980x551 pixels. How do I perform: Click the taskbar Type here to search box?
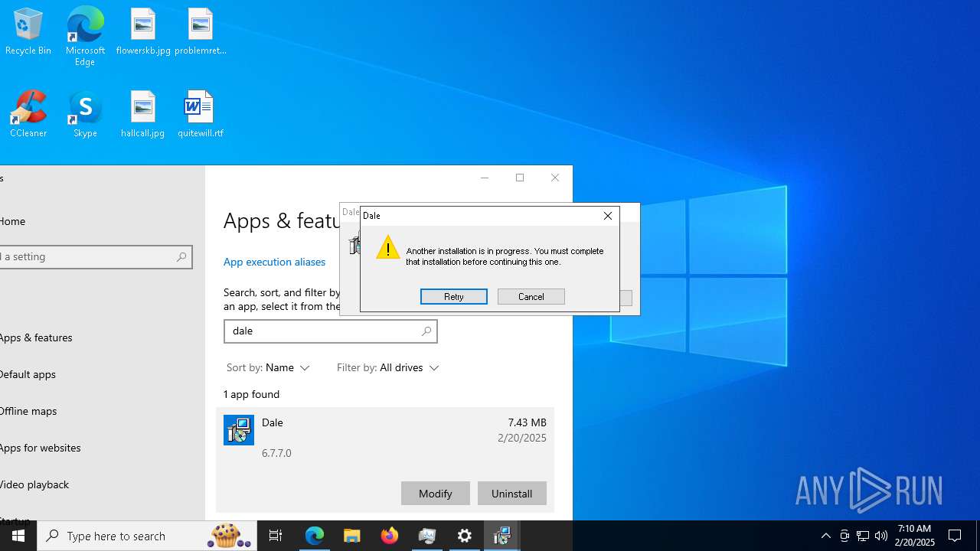[x=147, y=536]
